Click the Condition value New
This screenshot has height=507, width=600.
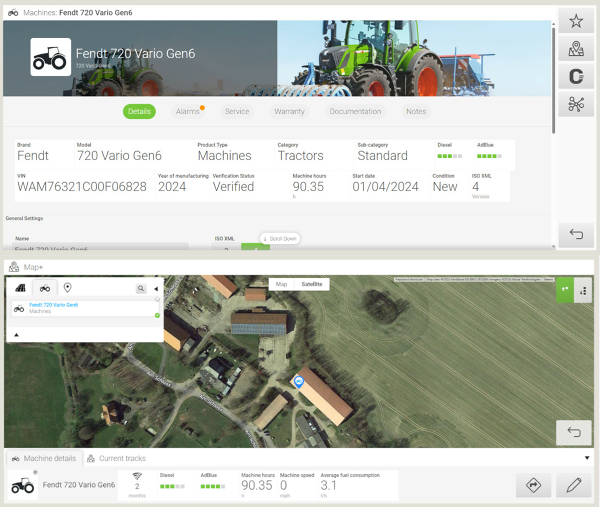point(445,187)
